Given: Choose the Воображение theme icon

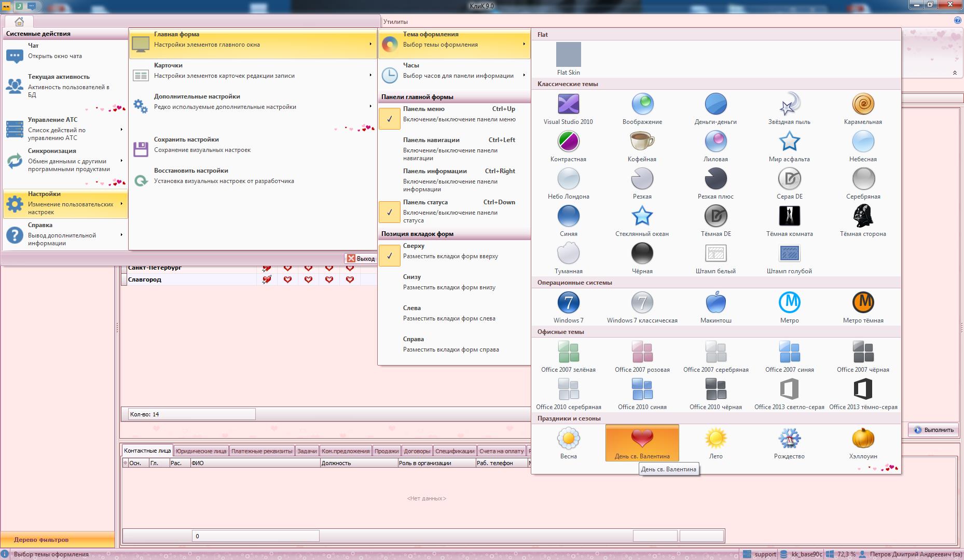Looking at the screenshot, I should click(642, 104).
